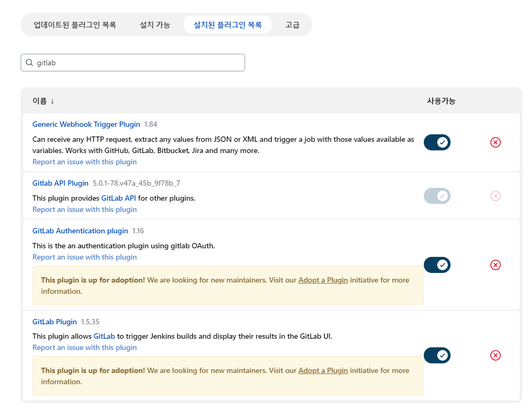Turn off GitLab Authentication plugin switch
The height and width of the screenshot is (411, 532).
point(437,265)
